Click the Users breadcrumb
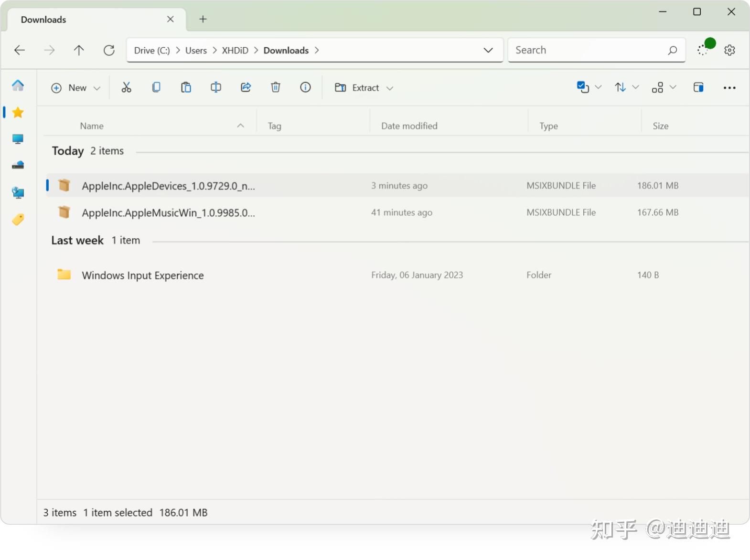750x560 pixels. tap(196, 50)
